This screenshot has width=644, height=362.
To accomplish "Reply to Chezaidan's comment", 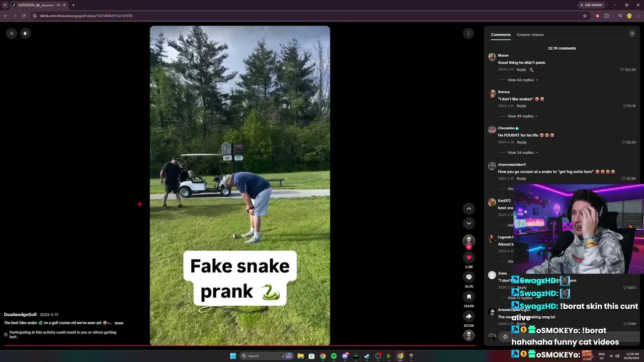I will (x=522, y=142).
